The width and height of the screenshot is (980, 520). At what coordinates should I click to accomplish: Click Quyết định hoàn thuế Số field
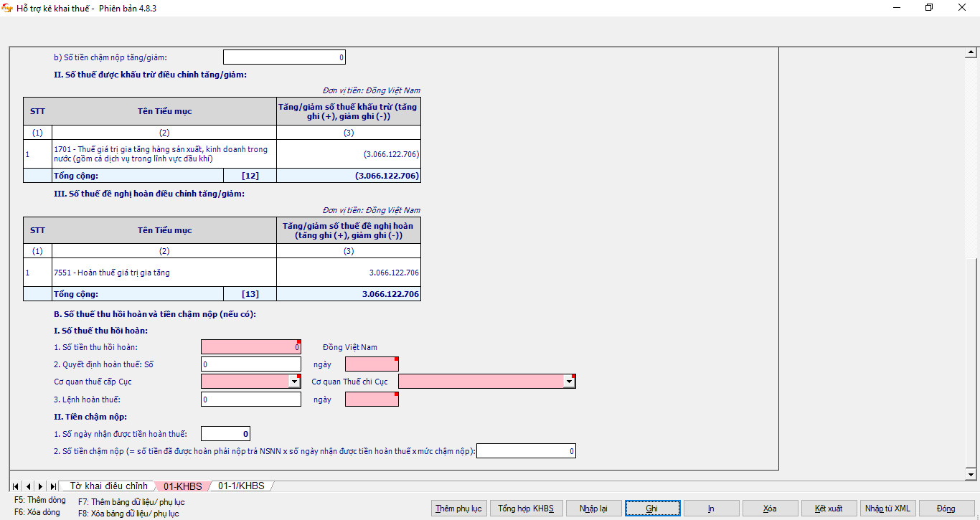point(251,364)
